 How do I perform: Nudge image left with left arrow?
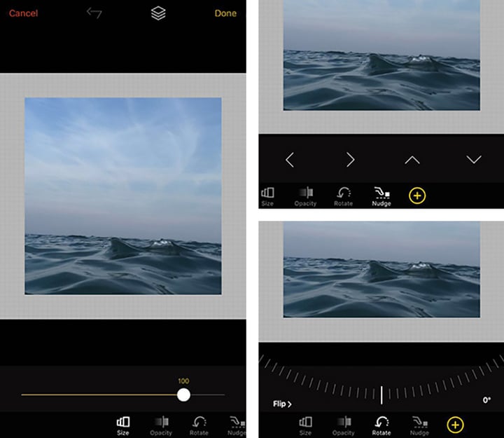coord(290,160)
